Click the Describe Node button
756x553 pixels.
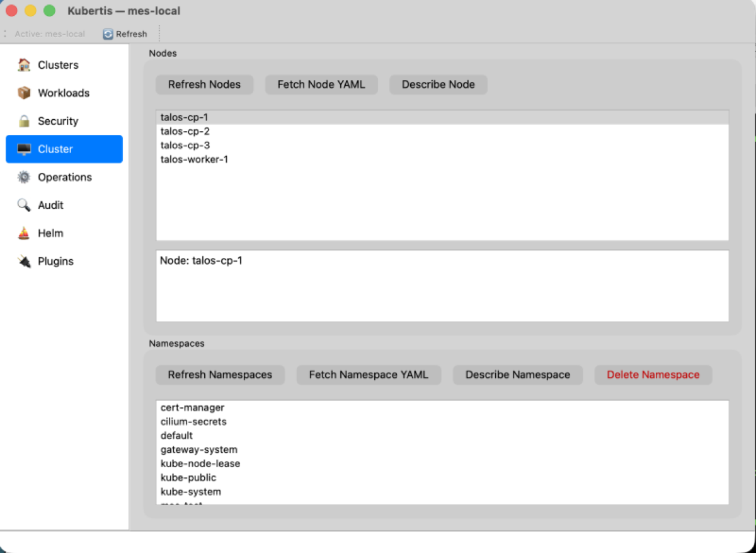click(x=438, y=84)
